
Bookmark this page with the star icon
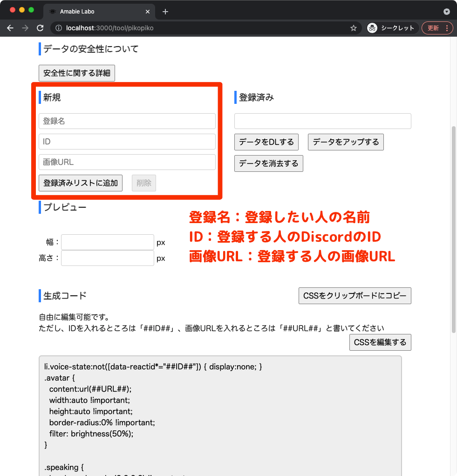point(354,28)
